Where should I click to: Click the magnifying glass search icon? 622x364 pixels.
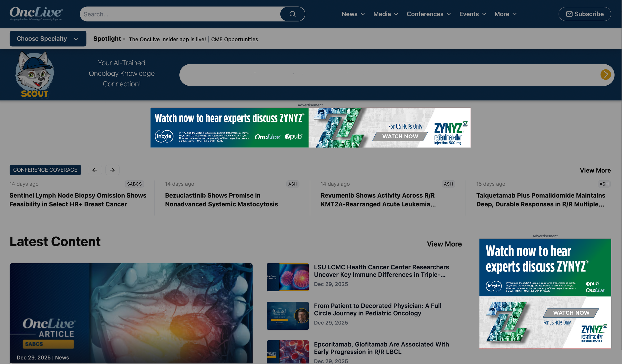click(292, 14)
